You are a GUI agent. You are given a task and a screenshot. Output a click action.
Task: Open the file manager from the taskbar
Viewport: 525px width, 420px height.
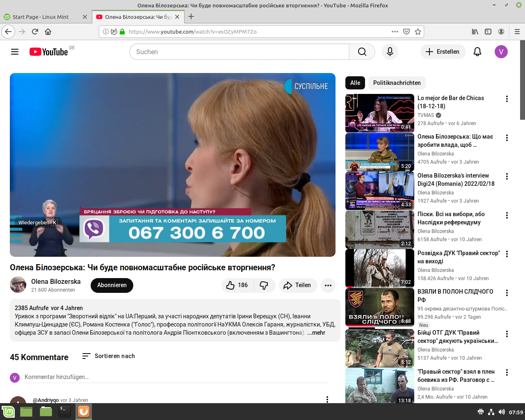click(46, 411)
